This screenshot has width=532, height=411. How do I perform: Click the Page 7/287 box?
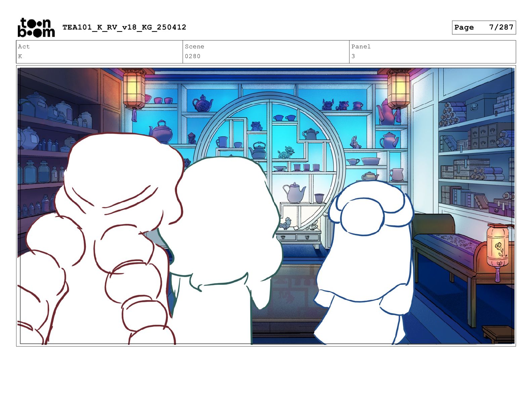tap(484, 28)
